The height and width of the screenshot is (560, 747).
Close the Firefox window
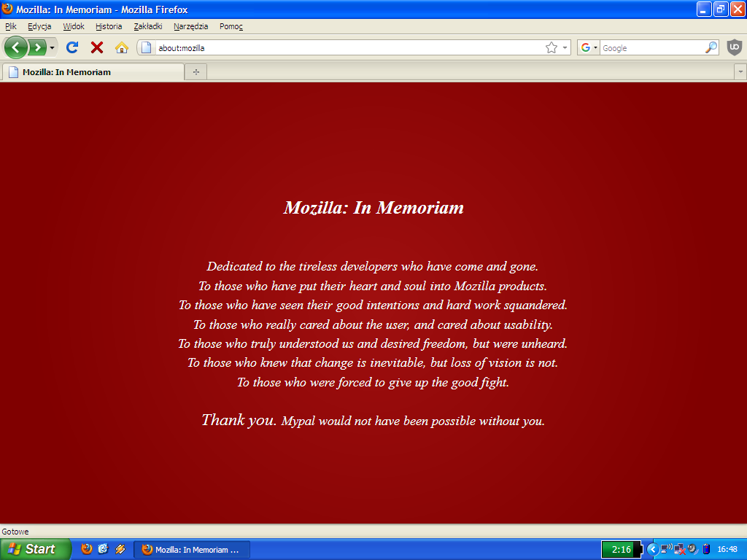(x=738, y=9)
